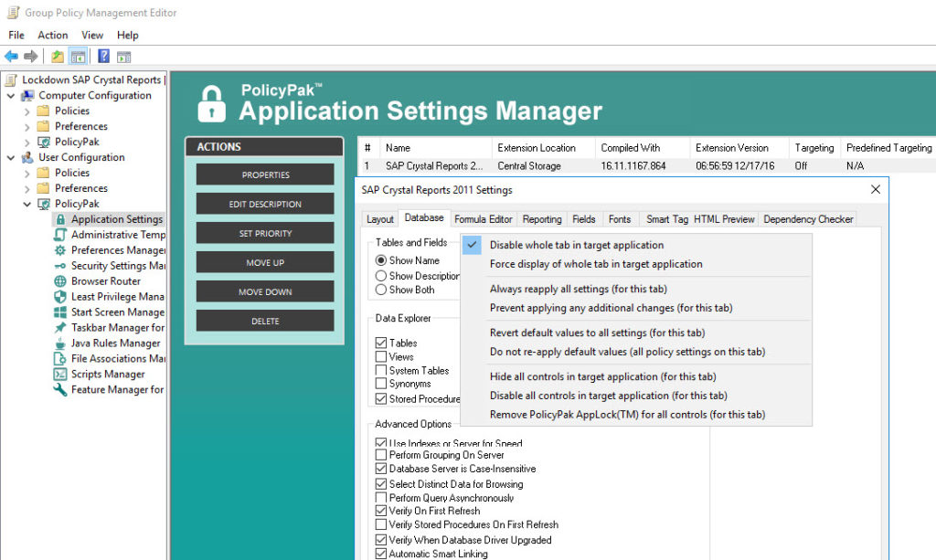The height and width of the screenshot is (560, 936).
Task: Click the MOVE DOWN button
Action: point(265,291)
